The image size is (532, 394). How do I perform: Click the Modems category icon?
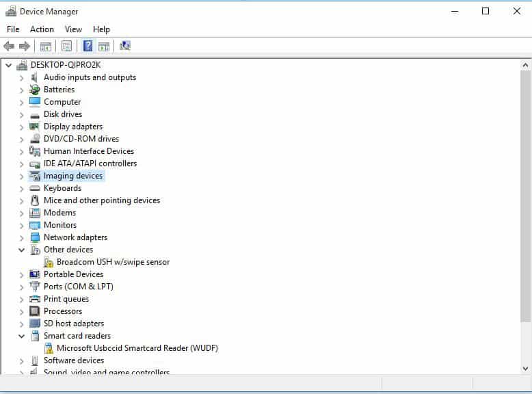click(35, 213)
